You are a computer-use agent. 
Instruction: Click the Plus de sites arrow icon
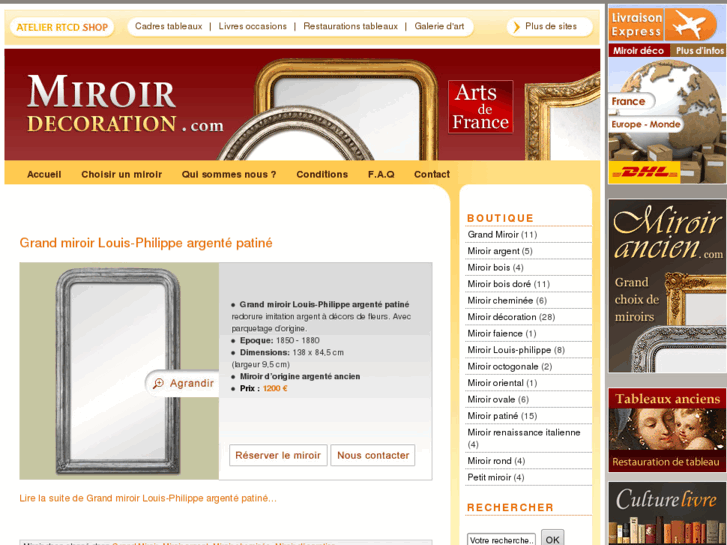pos(516,27)
